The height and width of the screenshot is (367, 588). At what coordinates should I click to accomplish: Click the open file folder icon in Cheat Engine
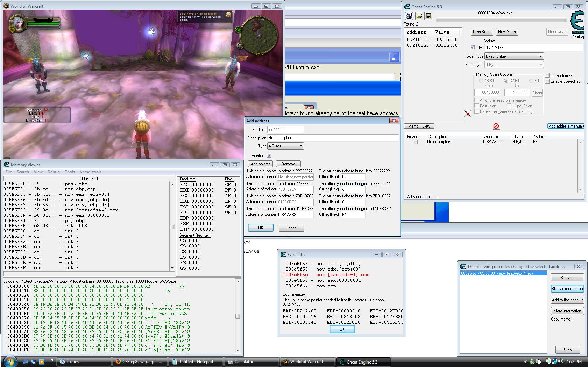tap(419, 16)
